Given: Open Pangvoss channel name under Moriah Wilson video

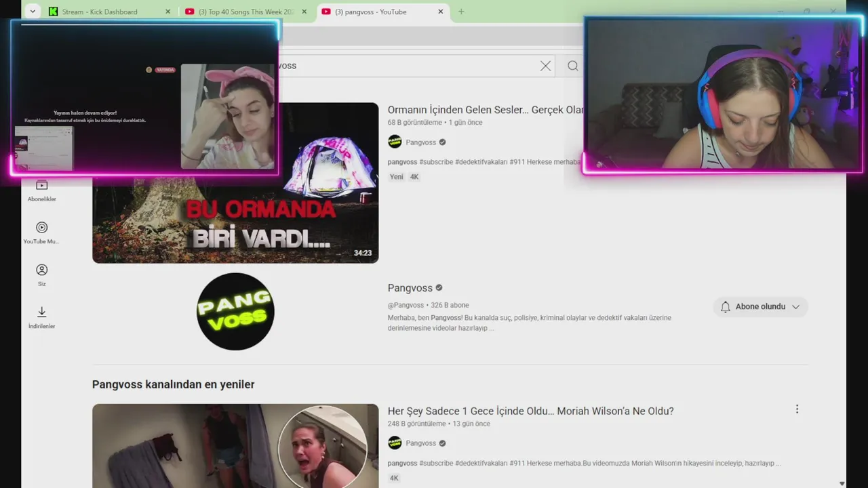Looking at the screenshot, I should coord(421,443).
